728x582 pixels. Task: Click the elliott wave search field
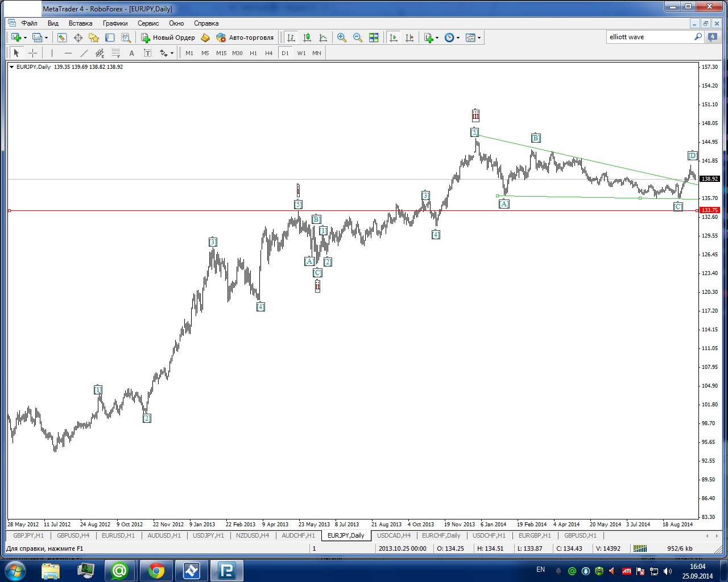tap(650, 37)
